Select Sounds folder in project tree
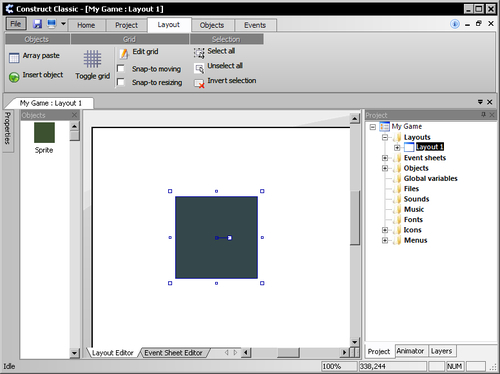 [x=416, y=199]
